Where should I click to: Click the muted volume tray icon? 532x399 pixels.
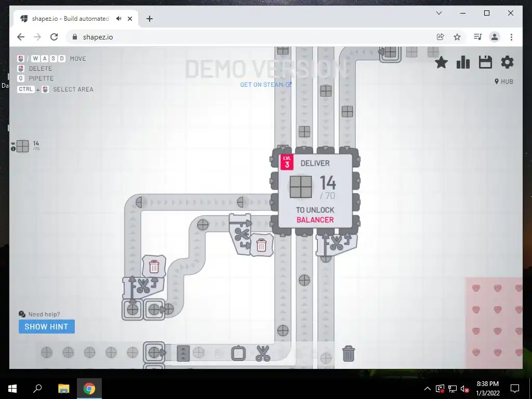[x=465, y=389]
